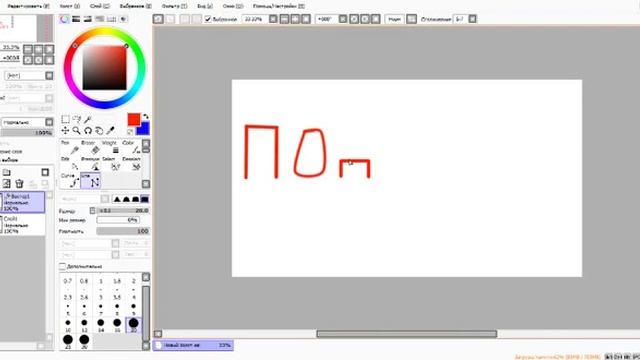The width and height of the screenshot is (640, 360).
Task: Select the eyedropper color picker tool
Action: pos(110,131)
